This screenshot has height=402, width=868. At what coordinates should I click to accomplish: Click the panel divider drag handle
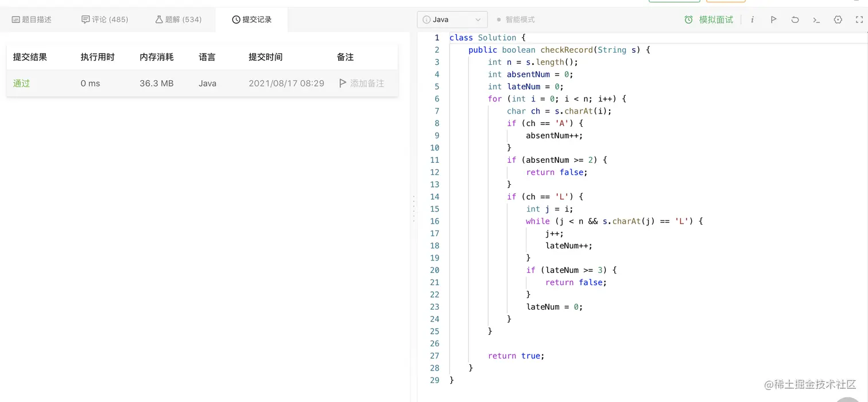(x=413, y=209)
